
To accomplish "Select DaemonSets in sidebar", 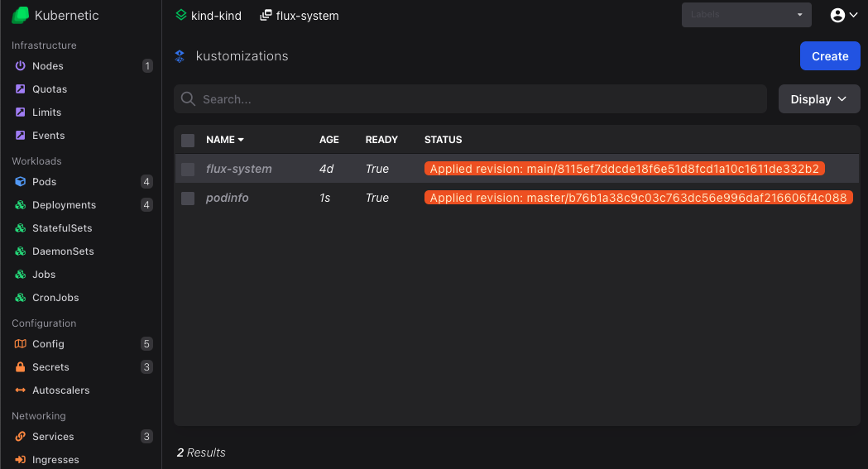I will point(63,251).
